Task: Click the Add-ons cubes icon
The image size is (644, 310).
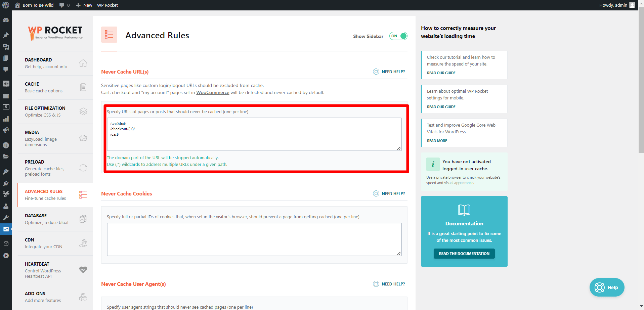Action: click(83, 297)
